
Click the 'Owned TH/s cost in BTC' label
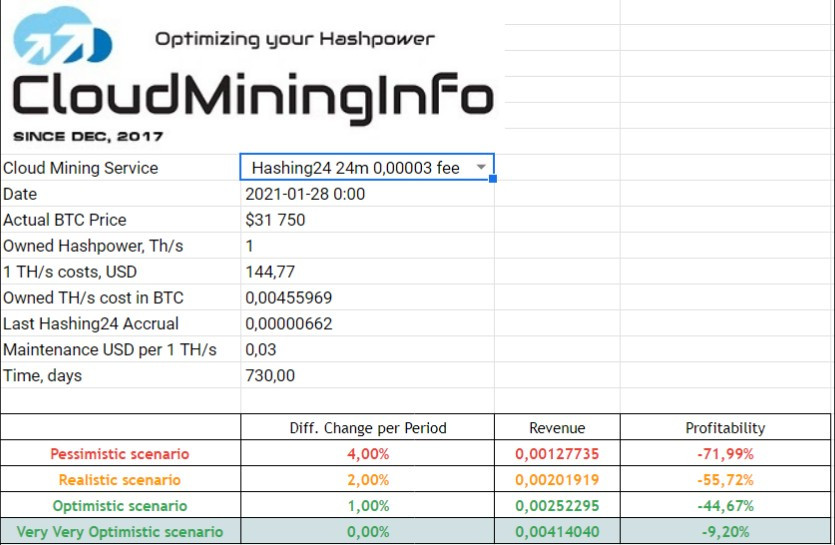click(93, 298)
